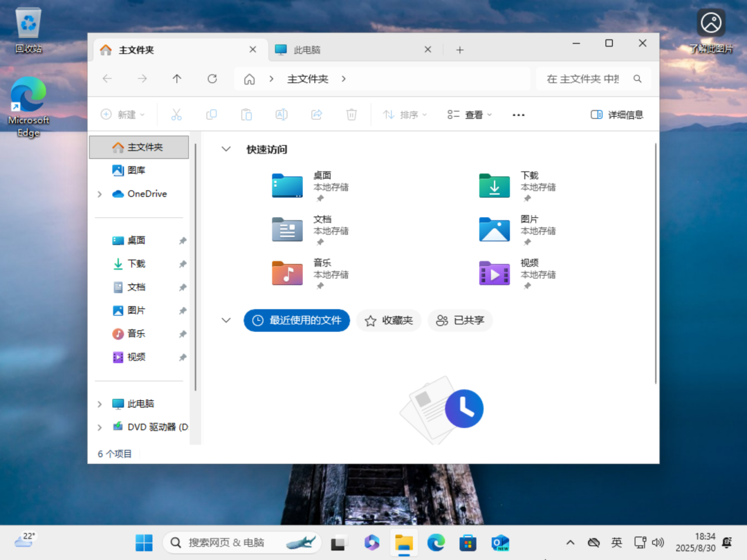Screen dimensions: 747x560
Task: Select the Paste icon in the toolbar
Action: tap(246, 114)
